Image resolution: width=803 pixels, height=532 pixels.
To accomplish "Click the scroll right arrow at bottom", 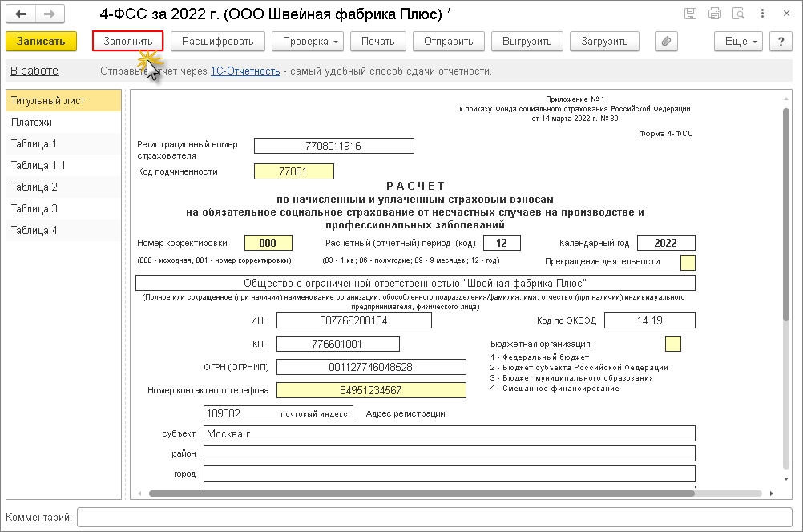I will click(772, 494).
